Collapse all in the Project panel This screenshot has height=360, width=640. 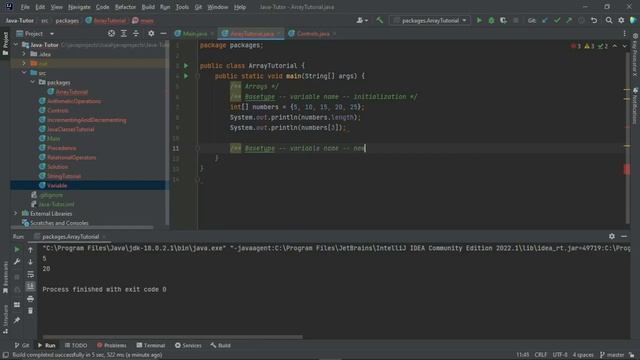click(136, 33)
